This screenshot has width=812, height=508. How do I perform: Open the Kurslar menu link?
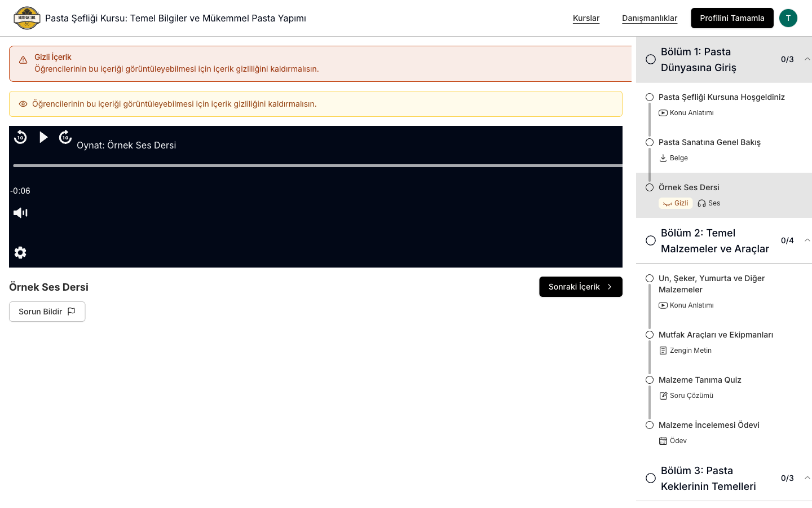point(586,18)
